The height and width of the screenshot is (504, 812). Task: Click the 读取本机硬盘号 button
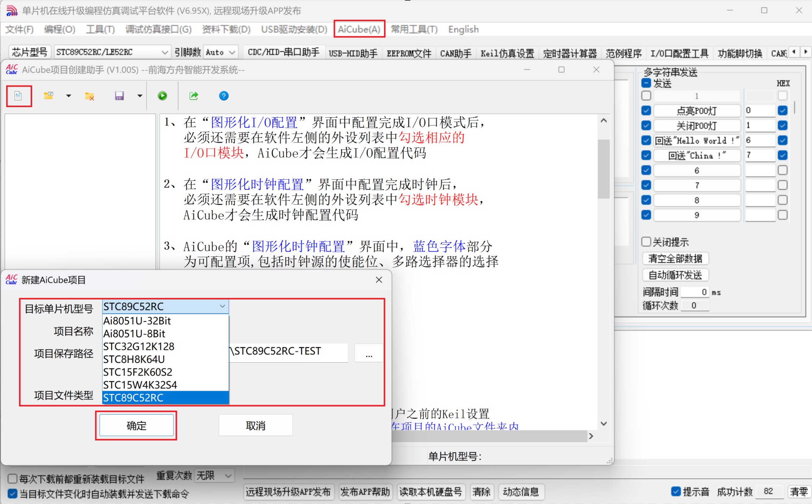pos(431,492)
